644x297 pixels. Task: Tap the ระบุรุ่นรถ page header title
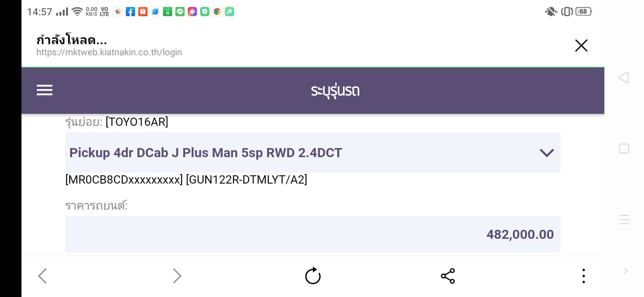[335, 90]
